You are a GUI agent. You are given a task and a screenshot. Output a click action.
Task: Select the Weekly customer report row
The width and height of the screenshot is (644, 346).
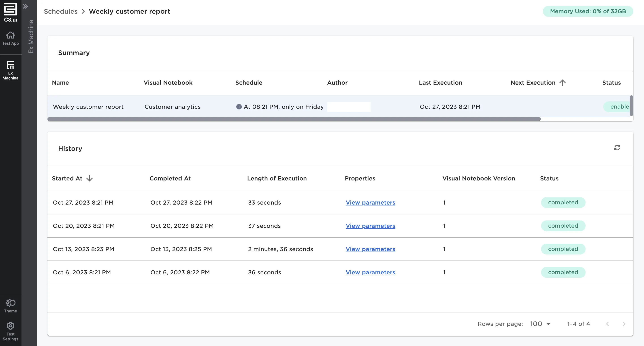pyautogui.click(x=88, y=107)
